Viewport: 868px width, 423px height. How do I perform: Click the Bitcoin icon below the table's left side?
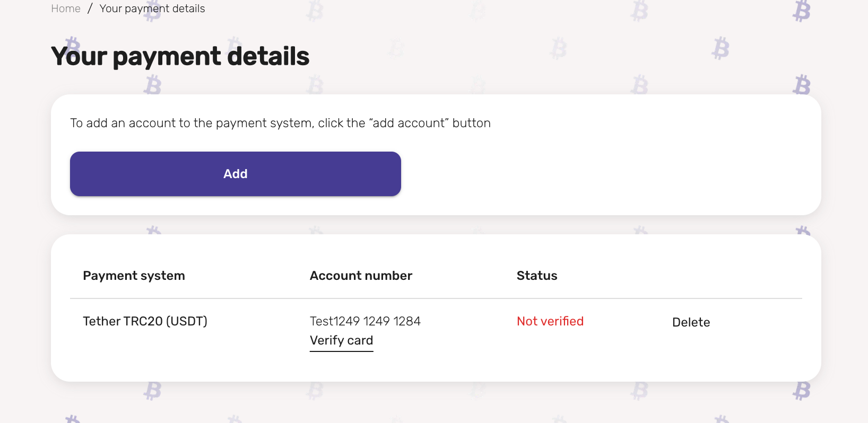pos(152,391)
